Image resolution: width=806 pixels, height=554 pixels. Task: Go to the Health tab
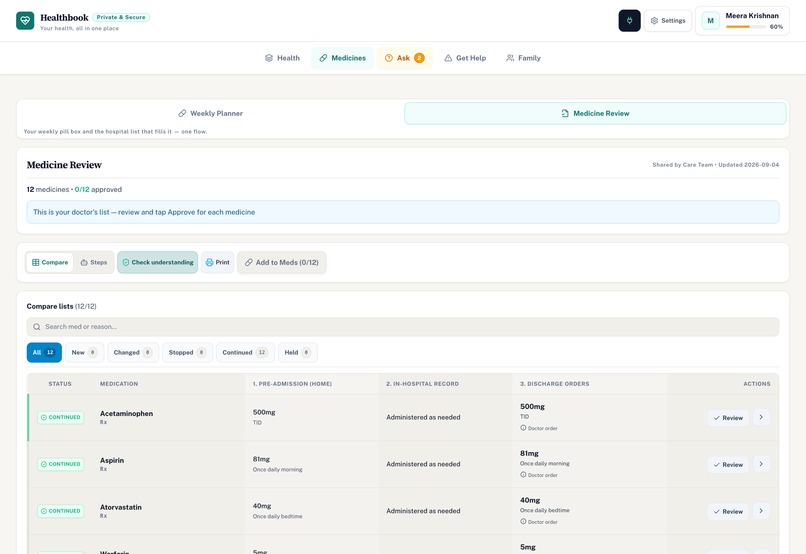[x=282, y=58]
